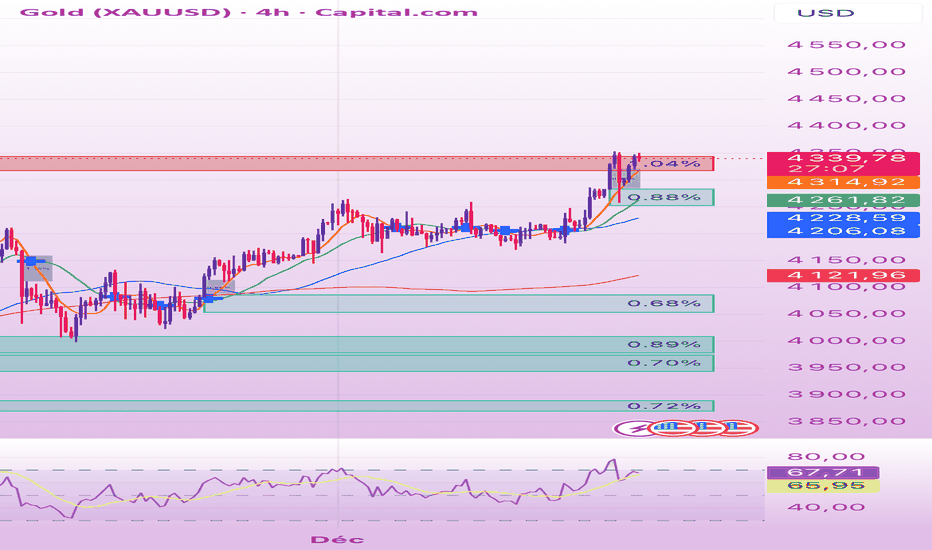Click the red 4121,96 moving average label

click(x=843, y=275)
